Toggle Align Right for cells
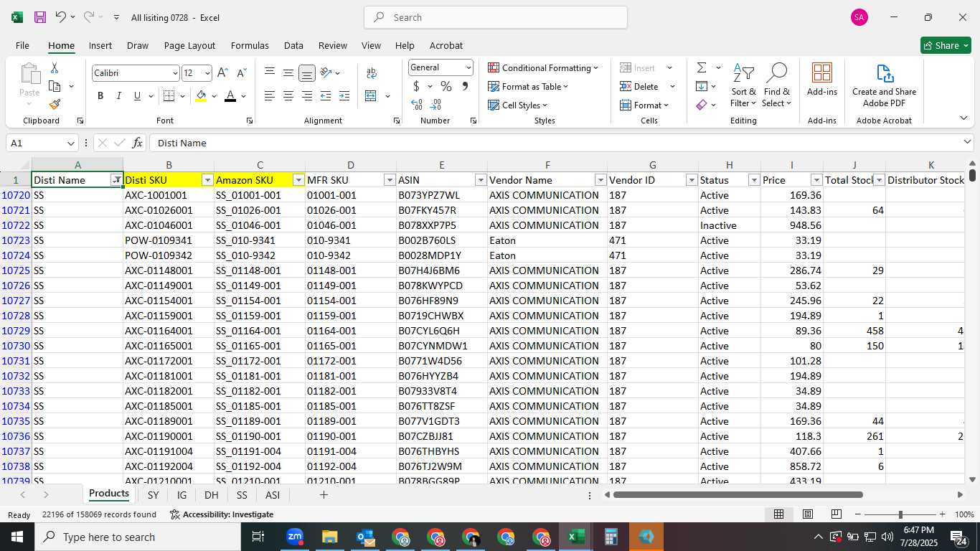This screenshot has width=980, height=551. point(307,96)
